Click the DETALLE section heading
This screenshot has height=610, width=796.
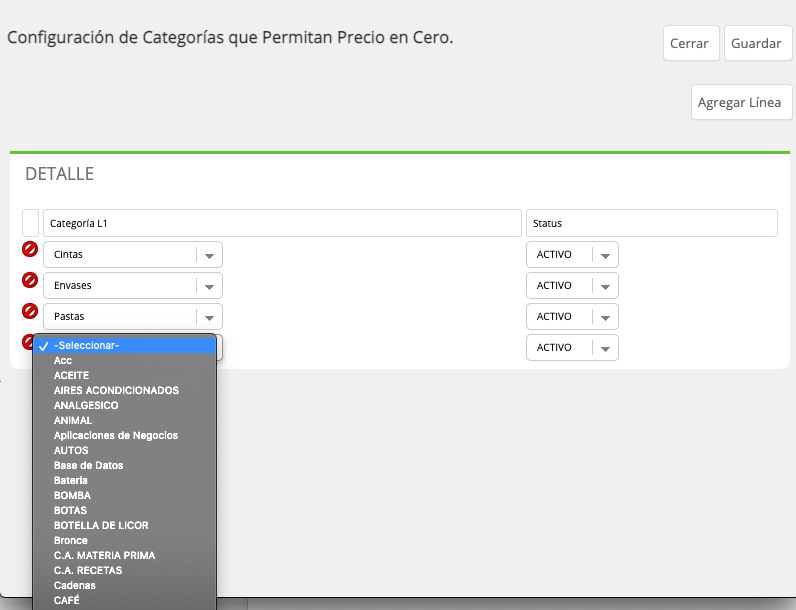pyautogui.click(x=60, y=174)
